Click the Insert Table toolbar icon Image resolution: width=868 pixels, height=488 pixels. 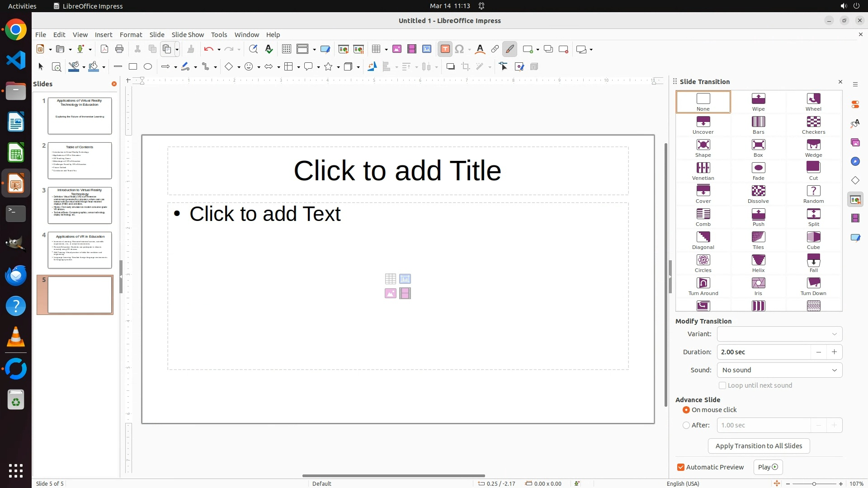(376, 49)
